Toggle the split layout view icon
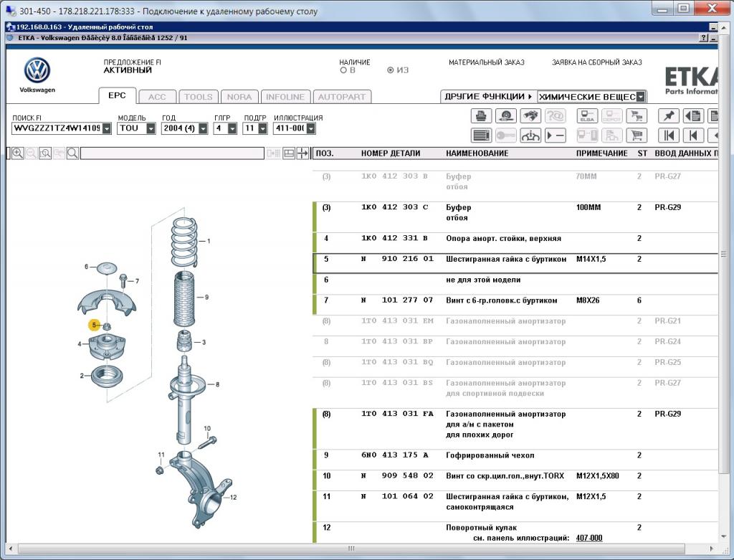 click(289, 153)
